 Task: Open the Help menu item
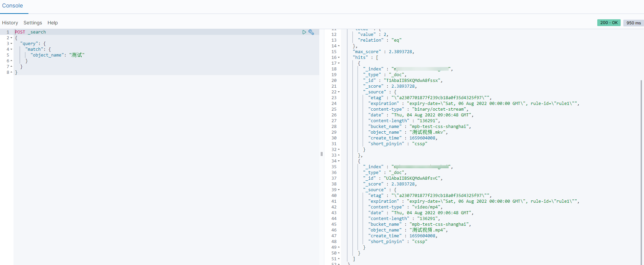click(x=52, y=23)
